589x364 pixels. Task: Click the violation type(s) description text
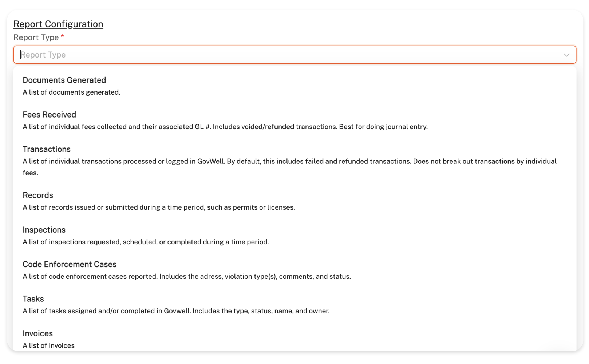pyautogui.click(x=187, y=277)
